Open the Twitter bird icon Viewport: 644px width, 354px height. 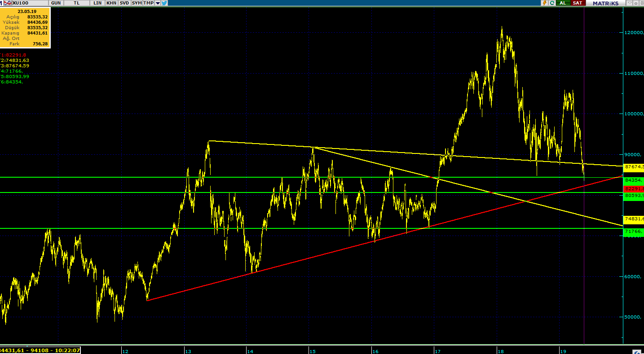click(x=165, y=3)
